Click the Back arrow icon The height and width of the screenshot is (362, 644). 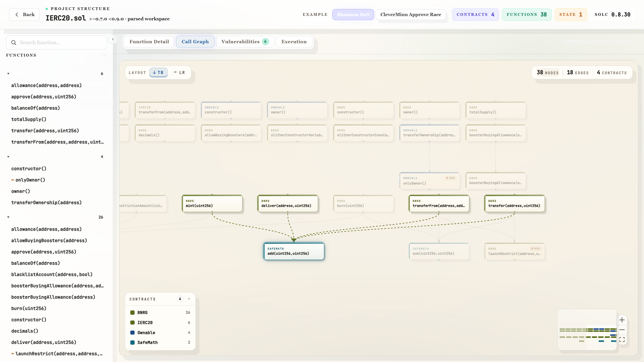[x=17, y=15]
